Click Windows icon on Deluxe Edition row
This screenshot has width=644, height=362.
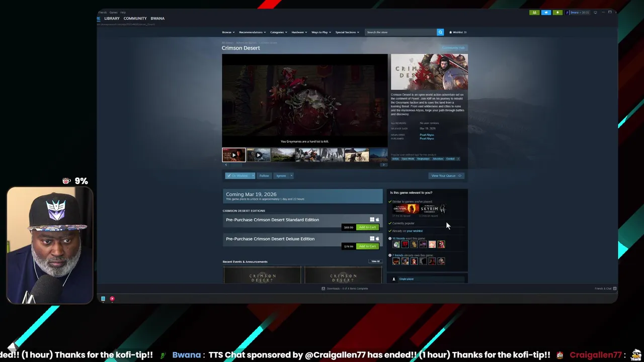(x=372, y=239)
